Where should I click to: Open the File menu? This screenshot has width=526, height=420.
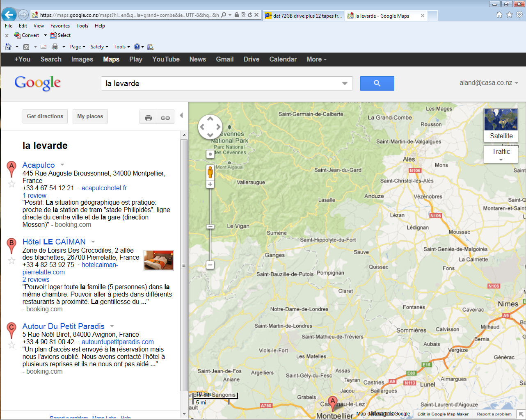9,25
